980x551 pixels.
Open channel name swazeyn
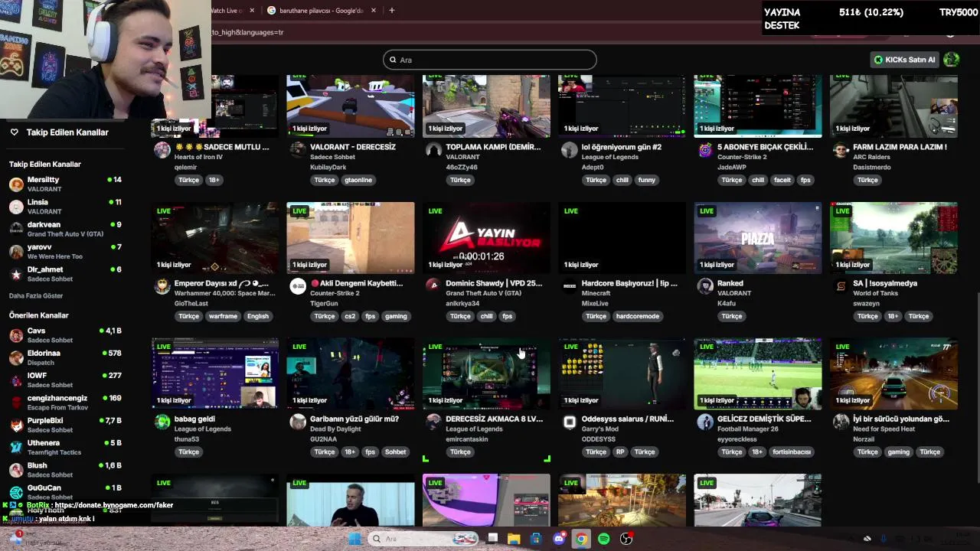(x=867, y=303)
